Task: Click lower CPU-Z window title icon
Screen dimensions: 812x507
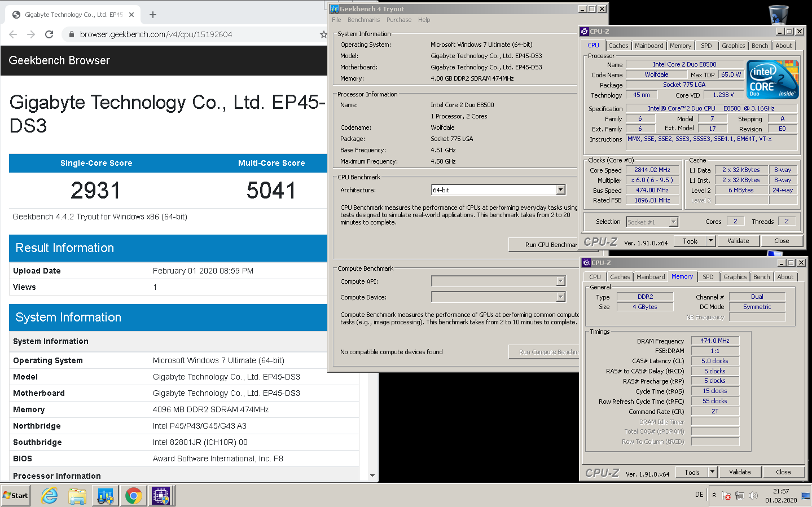Action: point(587,263)
